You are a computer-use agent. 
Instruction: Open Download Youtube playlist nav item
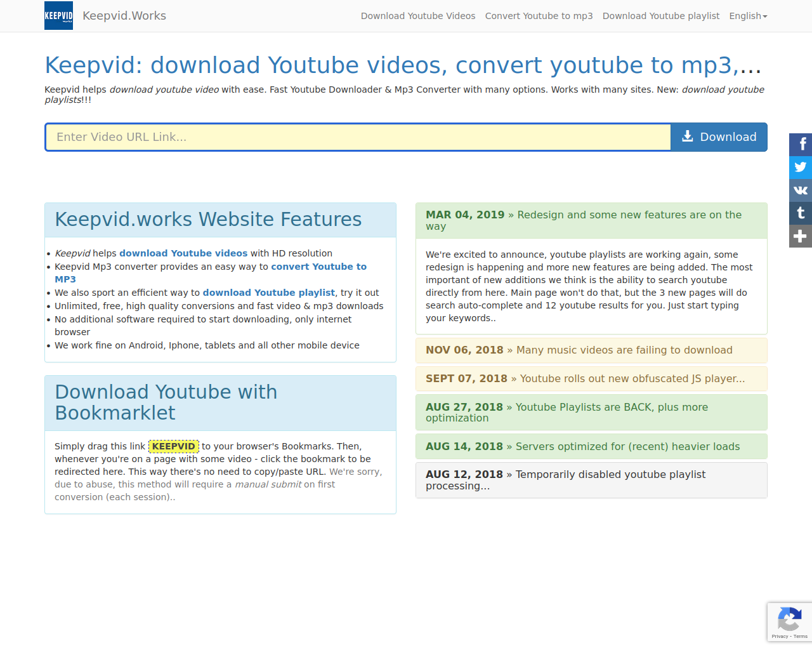661,16
